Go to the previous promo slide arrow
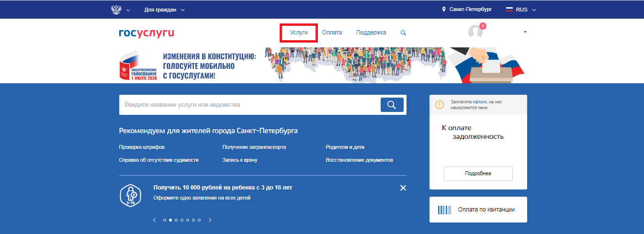 [x=154, y=220]
